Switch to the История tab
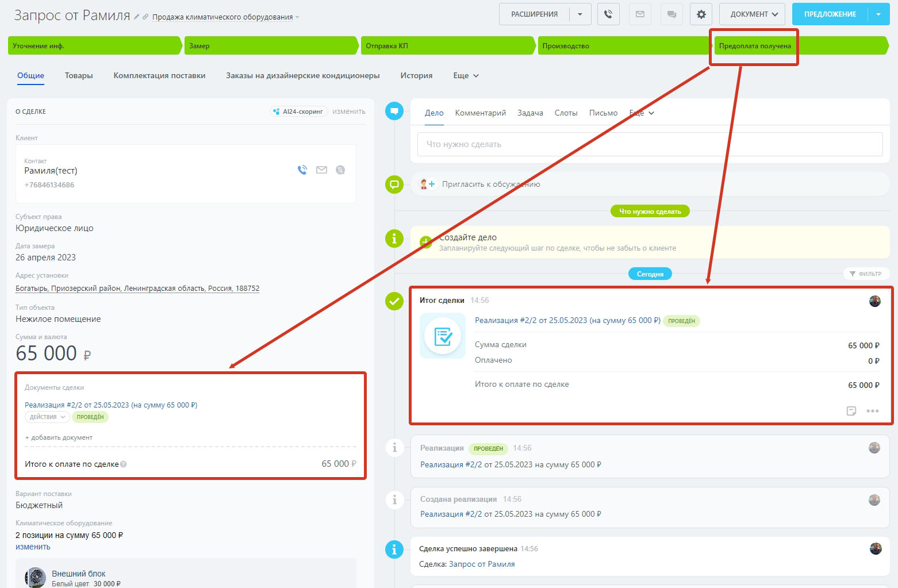Image resolution: width=898 pixels, height=588 pixels. (x=416, y=75)
